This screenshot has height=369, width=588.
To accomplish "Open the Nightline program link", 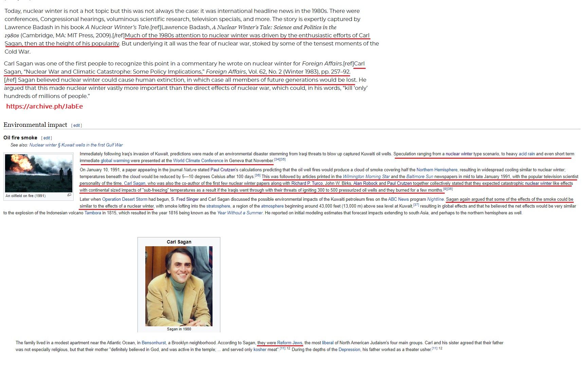I will coord(436,199).
